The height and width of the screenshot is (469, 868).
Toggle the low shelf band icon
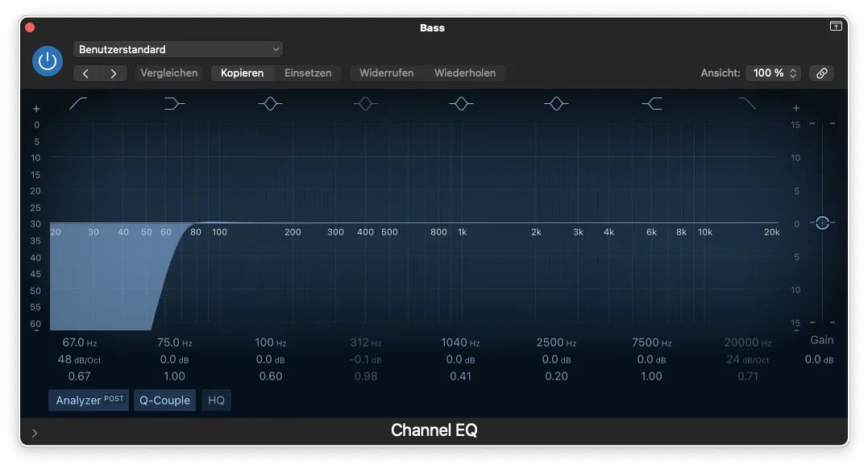[x=174, y=103]
